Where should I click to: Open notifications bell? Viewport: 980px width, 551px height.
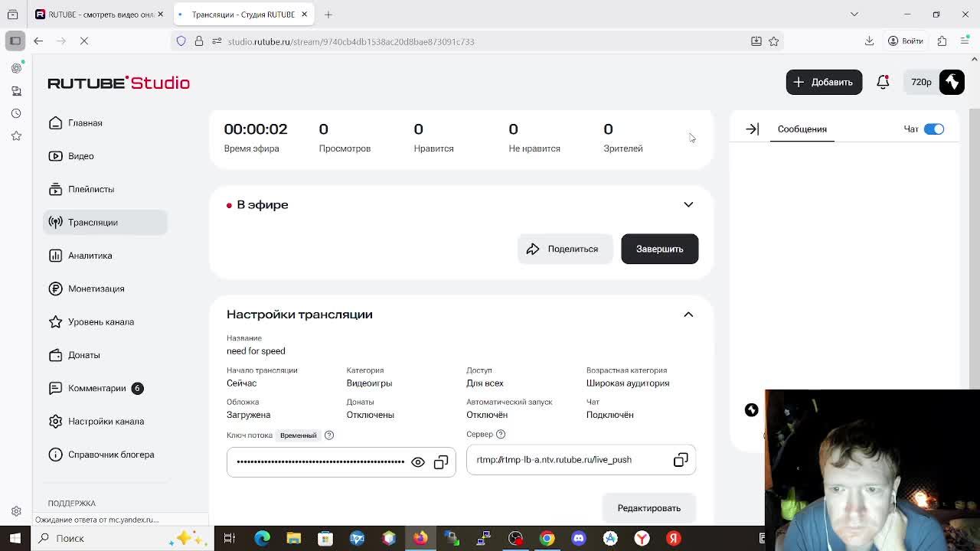click(883, 82)
